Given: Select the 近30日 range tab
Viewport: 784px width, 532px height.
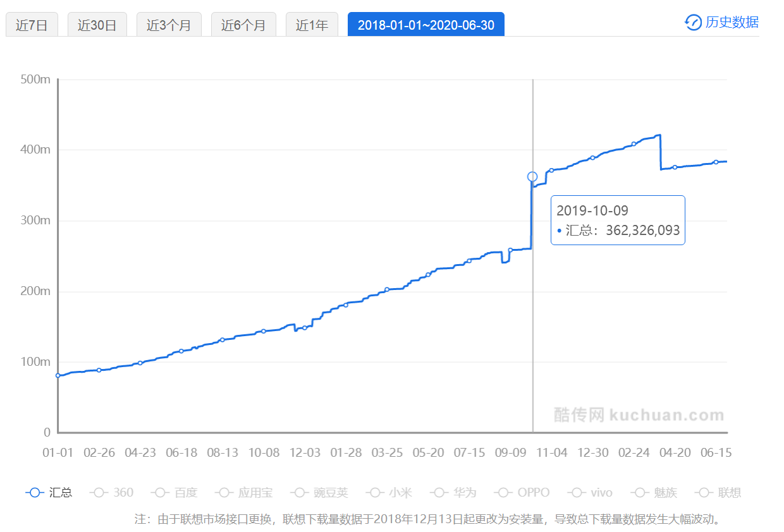Looking at the screenshot, I should (x=97, y=25).
